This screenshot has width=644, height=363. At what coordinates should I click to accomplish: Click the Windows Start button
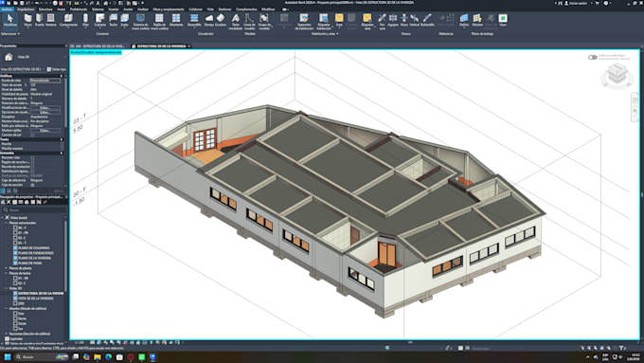tap(7, 356)
